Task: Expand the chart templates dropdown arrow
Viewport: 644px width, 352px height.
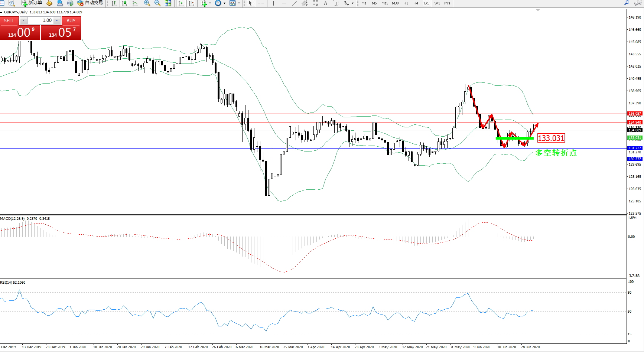Action: (239, 3)
